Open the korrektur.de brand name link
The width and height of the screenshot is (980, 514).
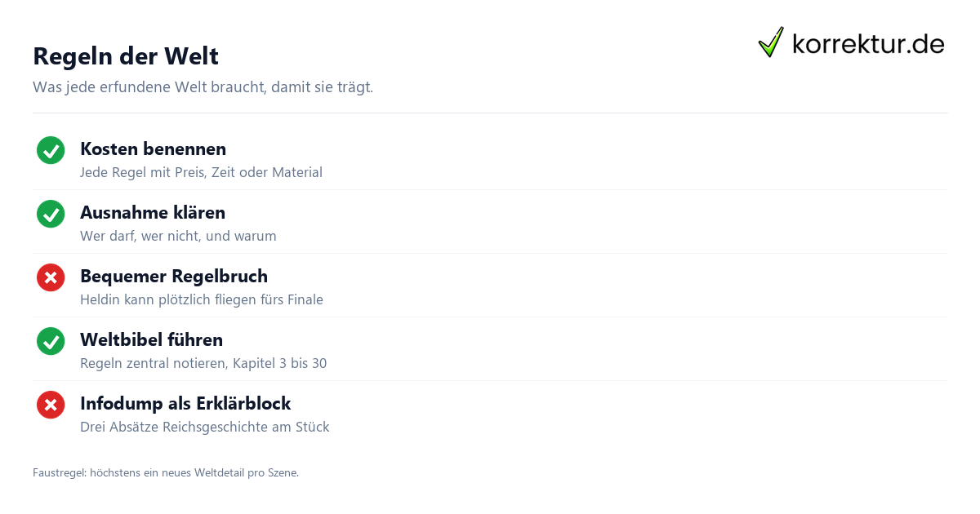click(x=868, y=44)
